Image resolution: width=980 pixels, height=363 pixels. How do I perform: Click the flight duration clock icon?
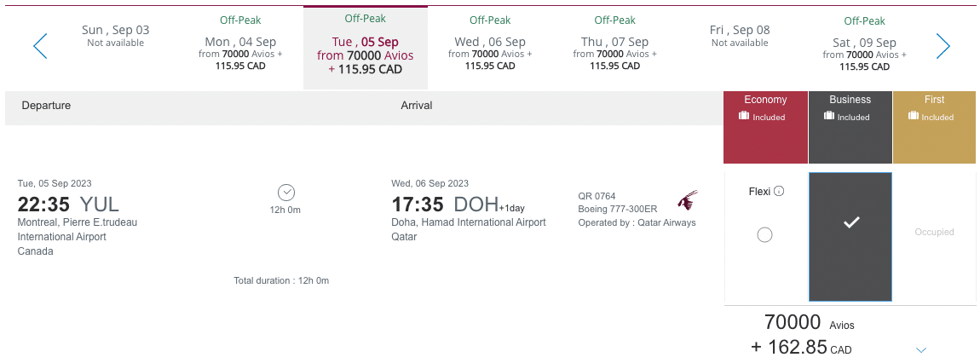tap(286, 193)
